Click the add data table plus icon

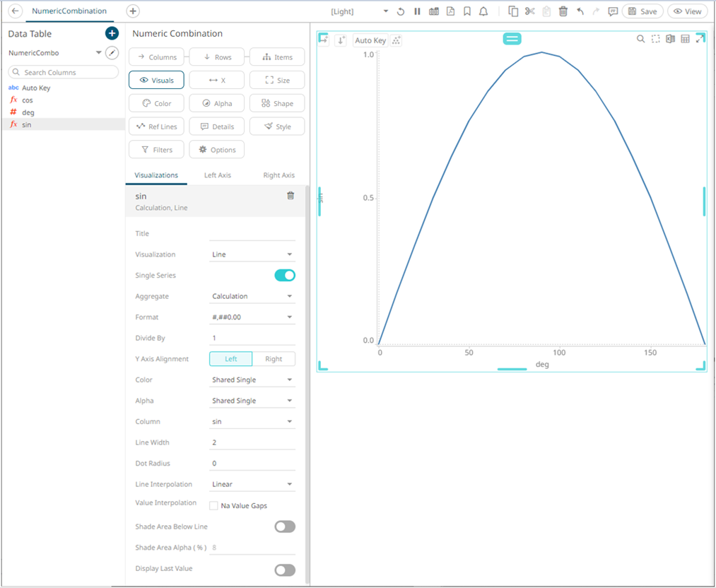point(112,33)
